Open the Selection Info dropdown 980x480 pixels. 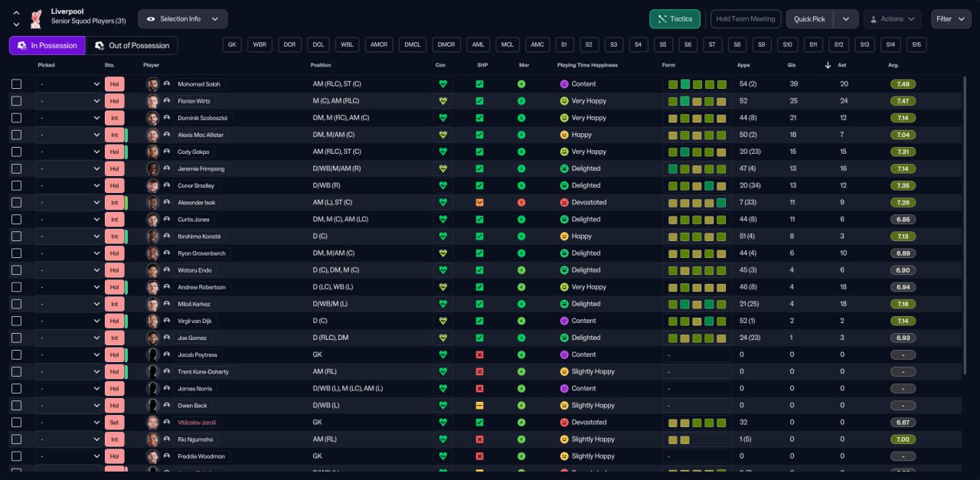click(182, 19)
